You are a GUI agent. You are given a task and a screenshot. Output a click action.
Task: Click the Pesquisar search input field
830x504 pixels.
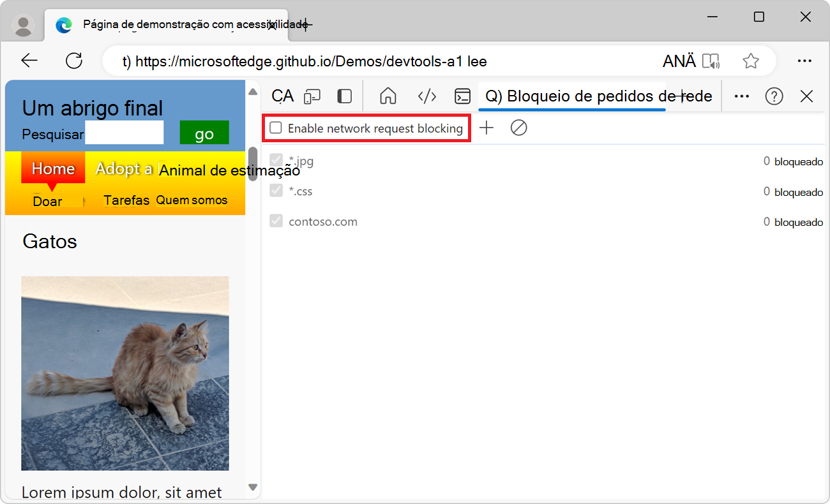[124, 133]
